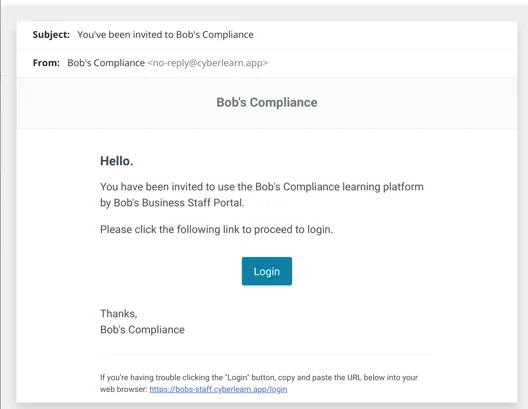
Task: Click the invitation paragraph's first line
Action: pos(262,187)
